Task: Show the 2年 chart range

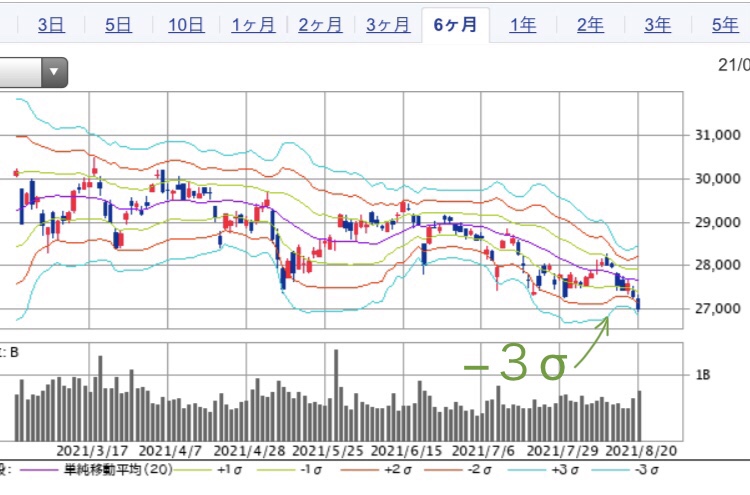Action: (x=590, y=25)
